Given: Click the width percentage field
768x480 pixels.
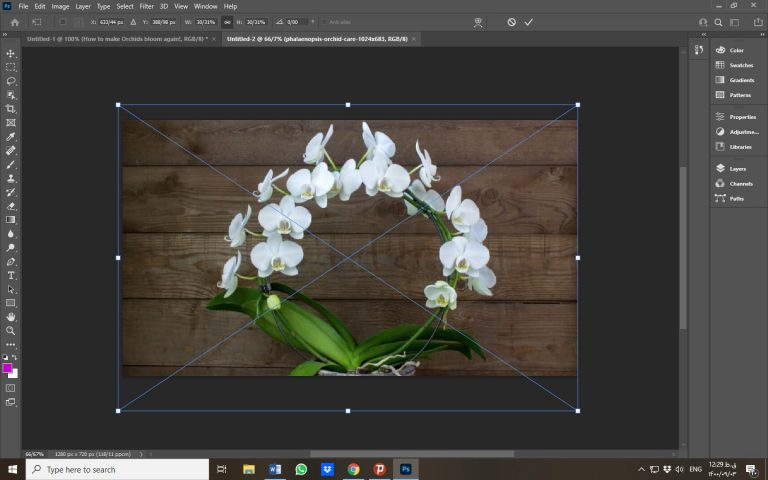Looking at the screenshot, I should [x=206, y=22].
